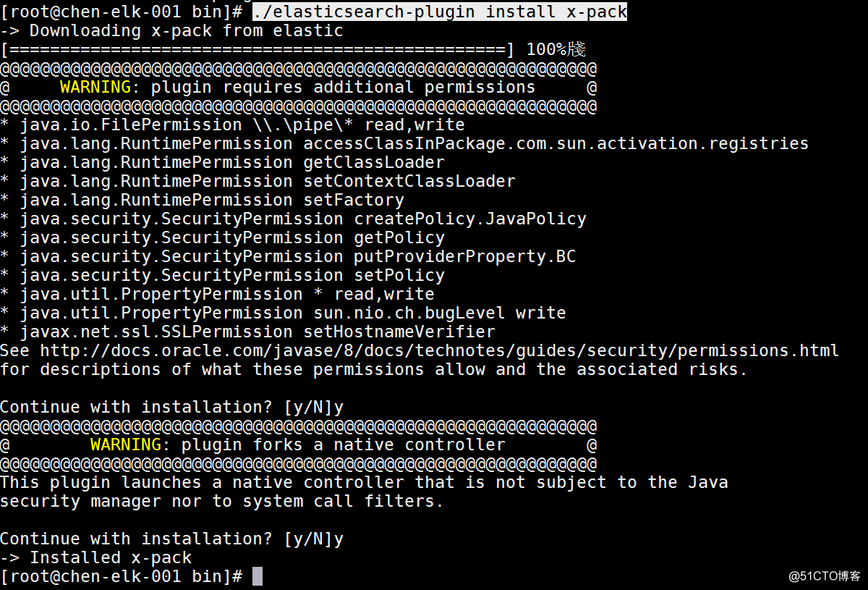Click the setHostnameVerifier SSLPermission line

(247, 332)
